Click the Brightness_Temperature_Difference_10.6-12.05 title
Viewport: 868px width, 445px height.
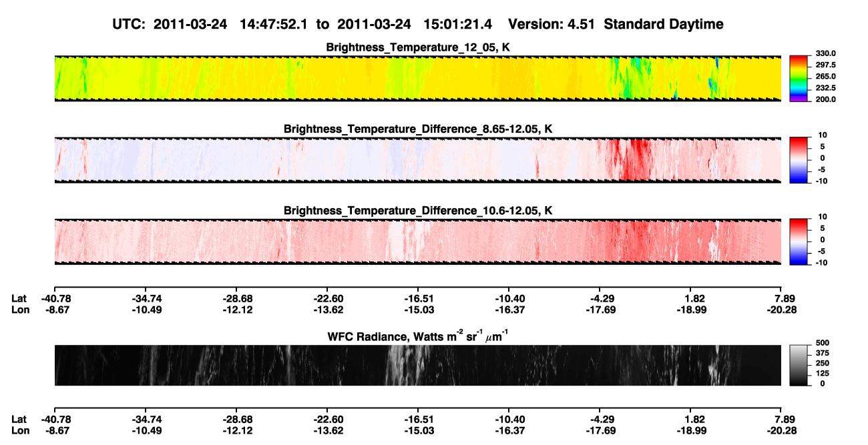[418, 211]
